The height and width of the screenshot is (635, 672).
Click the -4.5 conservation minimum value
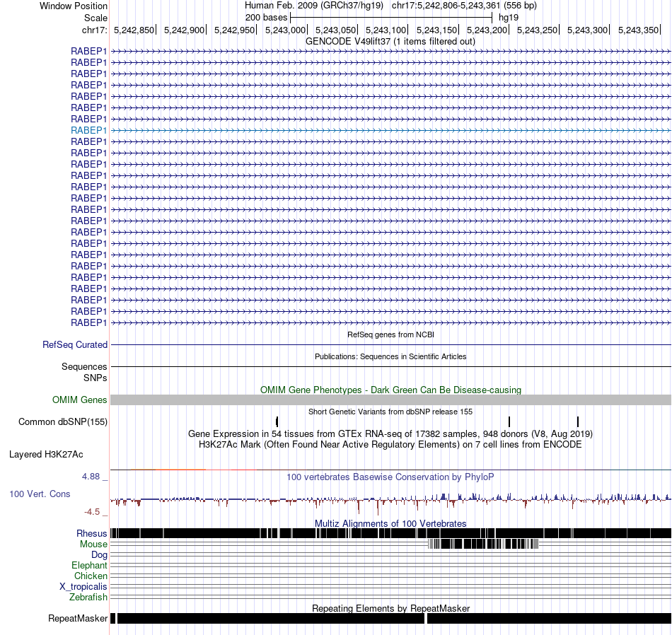pyautogui.click(x=92, y=512)
